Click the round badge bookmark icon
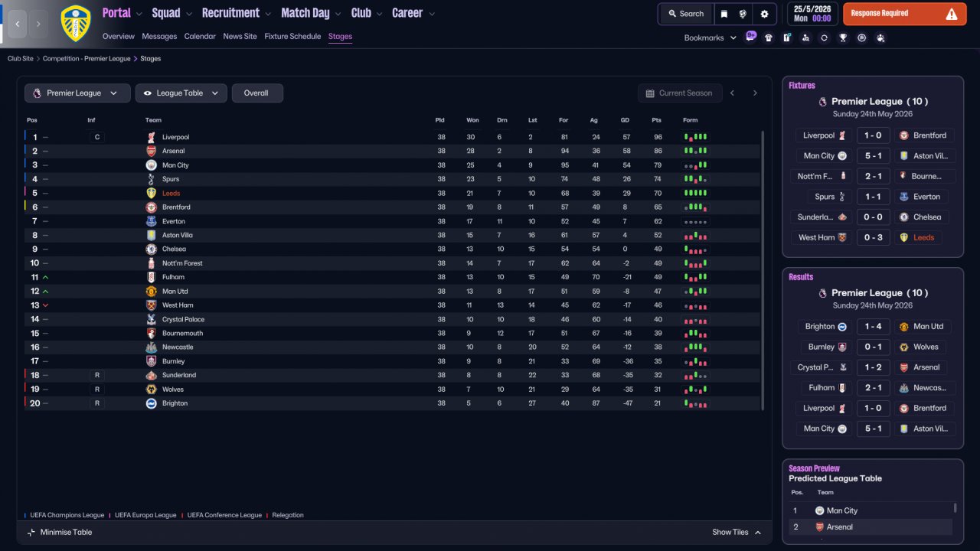 (x=861, y=37)
